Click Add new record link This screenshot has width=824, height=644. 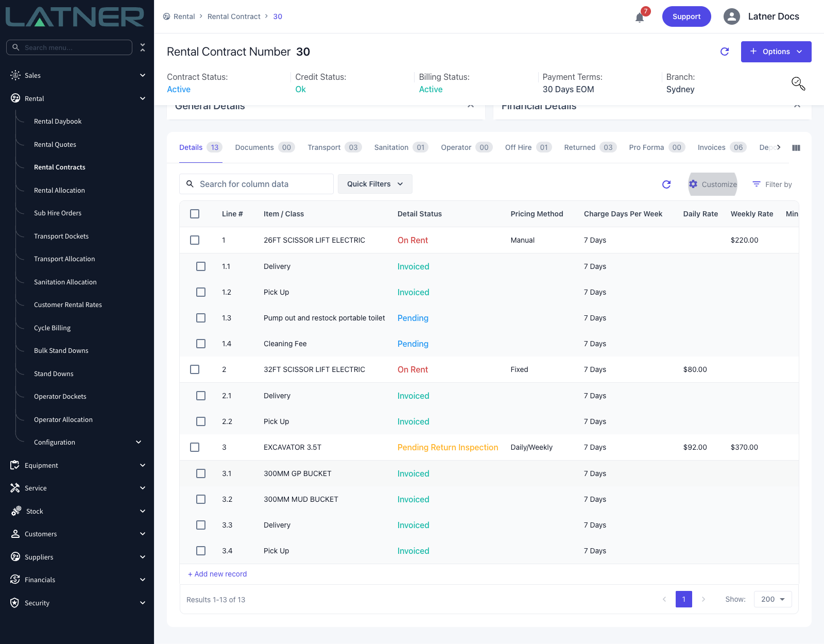coord(217,574)
